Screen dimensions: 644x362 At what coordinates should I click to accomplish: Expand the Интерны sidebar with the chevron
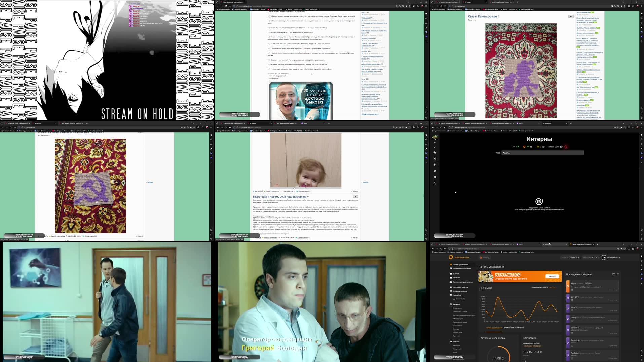435,147
